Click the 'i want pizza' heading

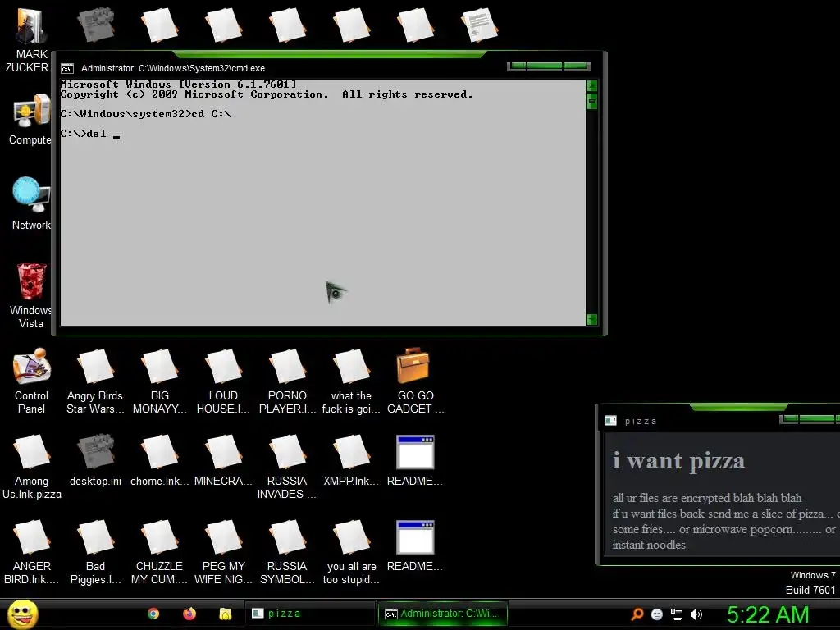pyautogui.click(x=678, y=461)
